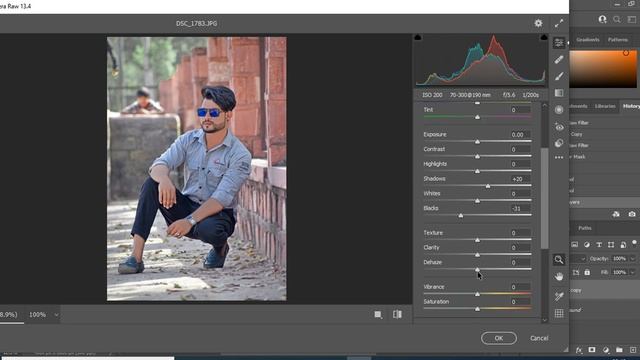Pick a color in Photoshop color field

click(x=602, y=69)
